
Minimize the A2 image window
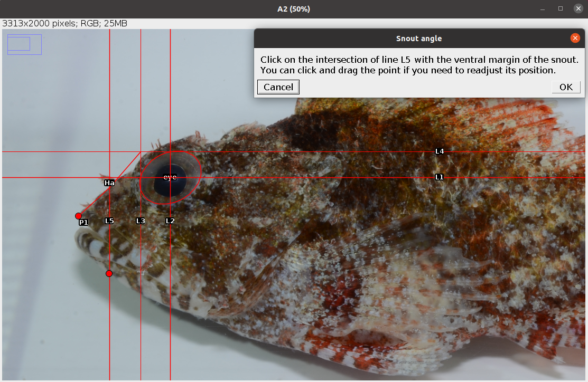[542, 8]
